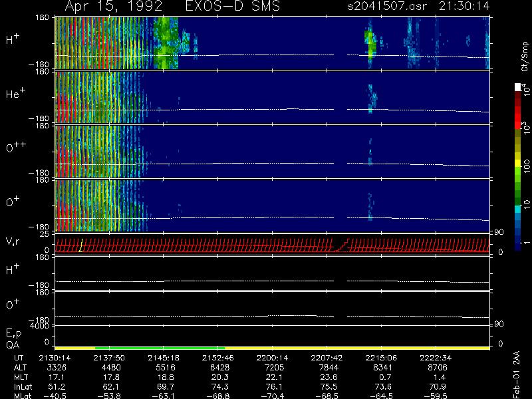
Task: Click the InLat value "69.7"
Action: pyautogui.click(x=165, y=386)
